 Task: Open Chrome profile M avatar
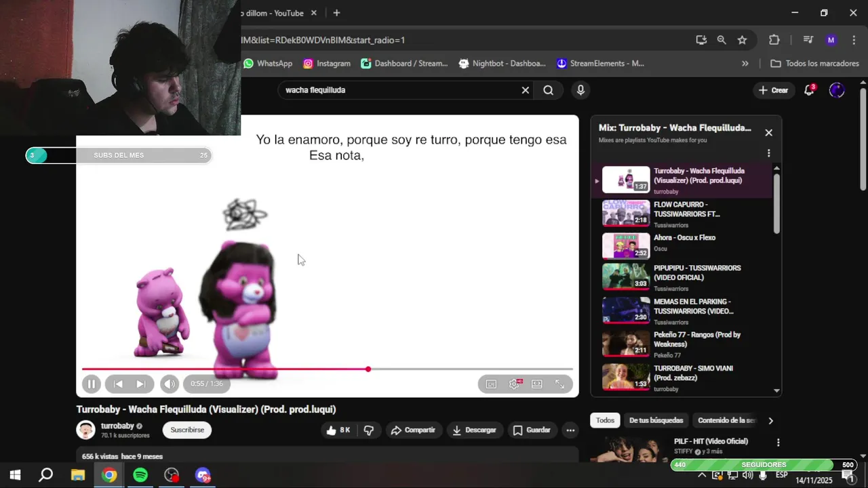(831, 40)
